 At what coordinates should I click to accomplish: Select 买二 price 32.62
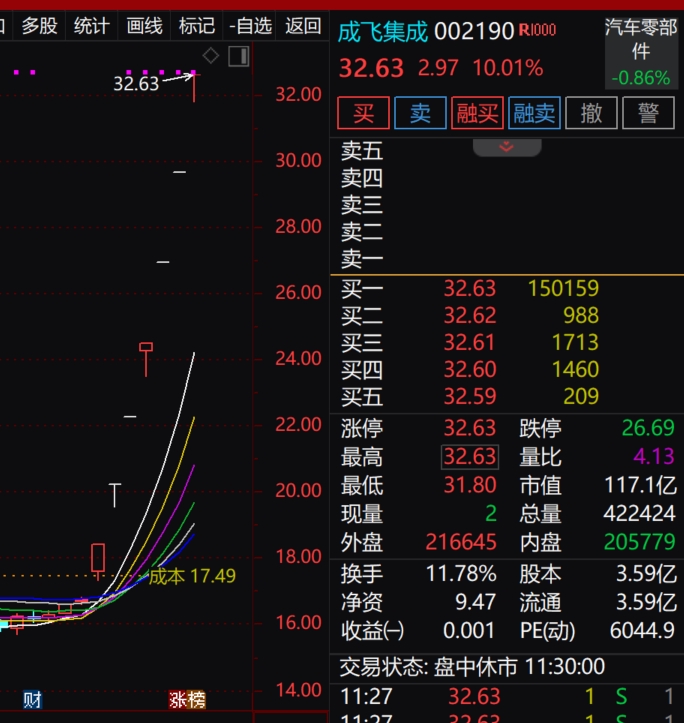tap(470, 315)
